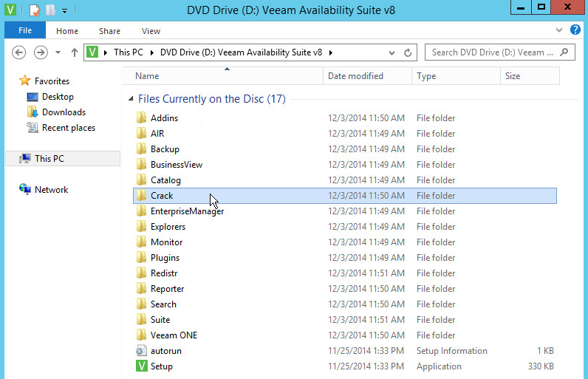Select the Monitor folder icon
The width and height of the screenshot is (588, 379).
click(x=141, y=242)
